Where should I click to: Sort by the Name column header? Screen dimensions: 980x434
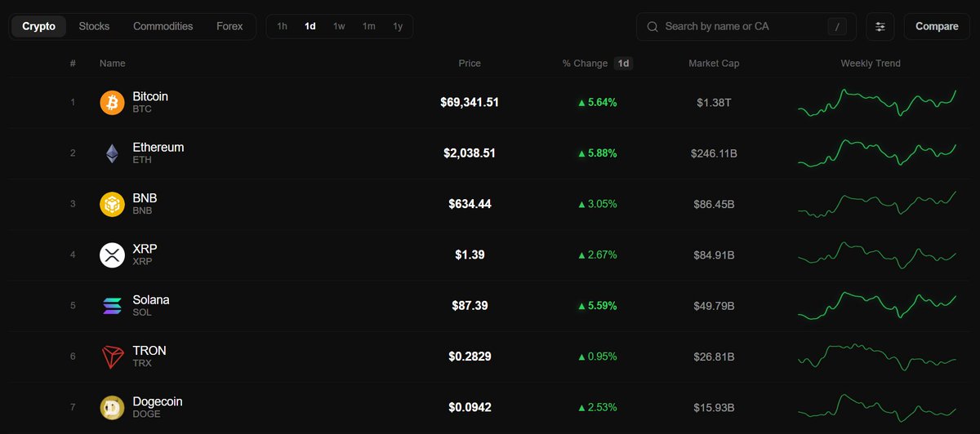pyautogui.click(x=113, y=64)
